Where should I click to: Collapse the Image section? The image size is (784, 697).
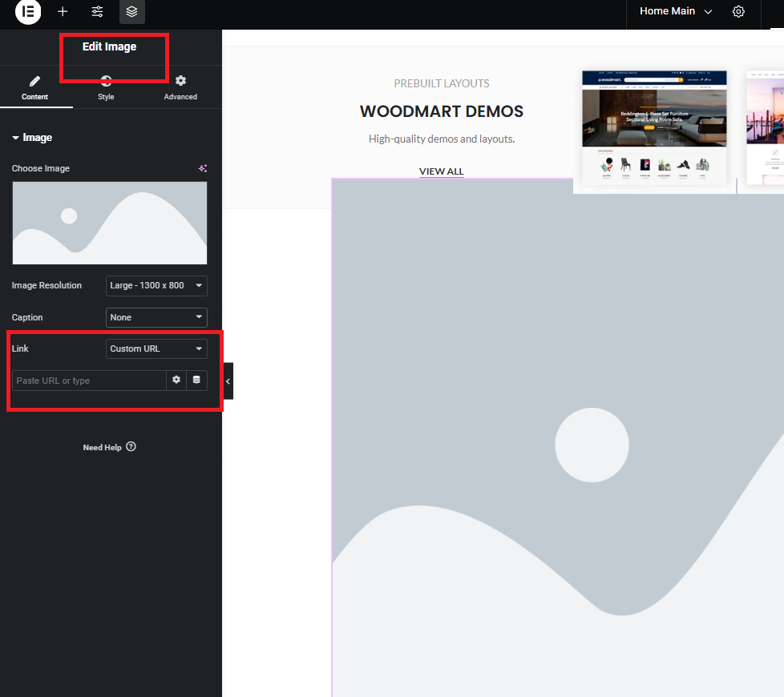click(x=32, y=138)
